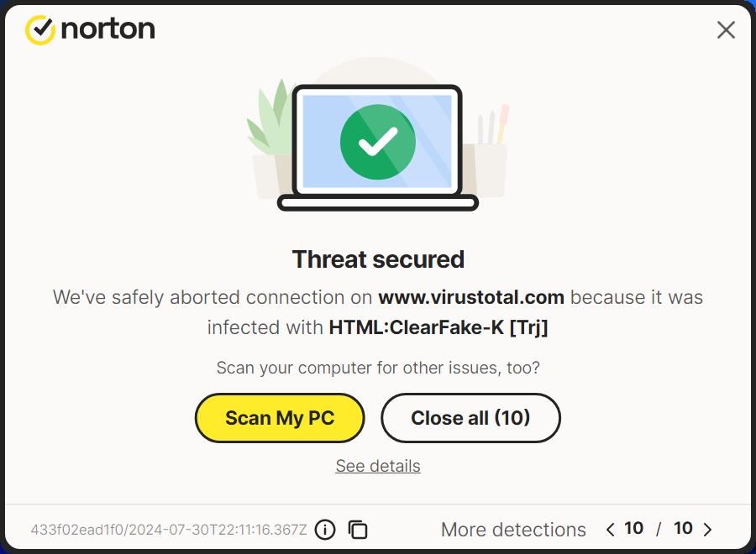Image resolution: width=756 pixels, height=554 pixels.
Task: Go to the next detection
Action: 707,530
